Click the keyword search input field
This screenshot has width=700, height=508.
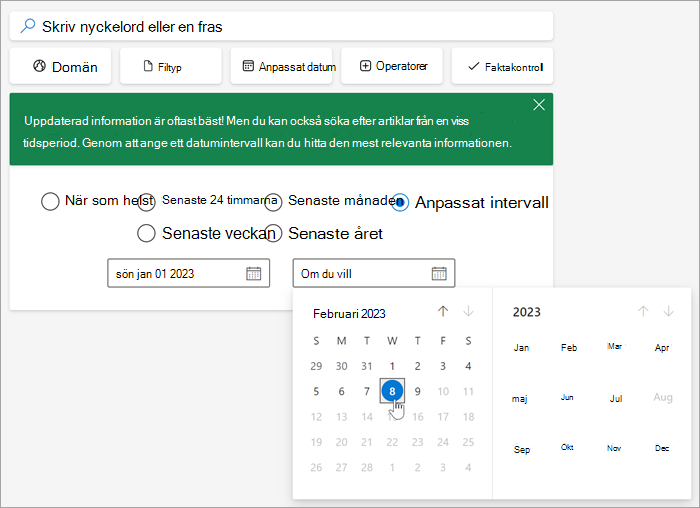[x=281, y=26]
